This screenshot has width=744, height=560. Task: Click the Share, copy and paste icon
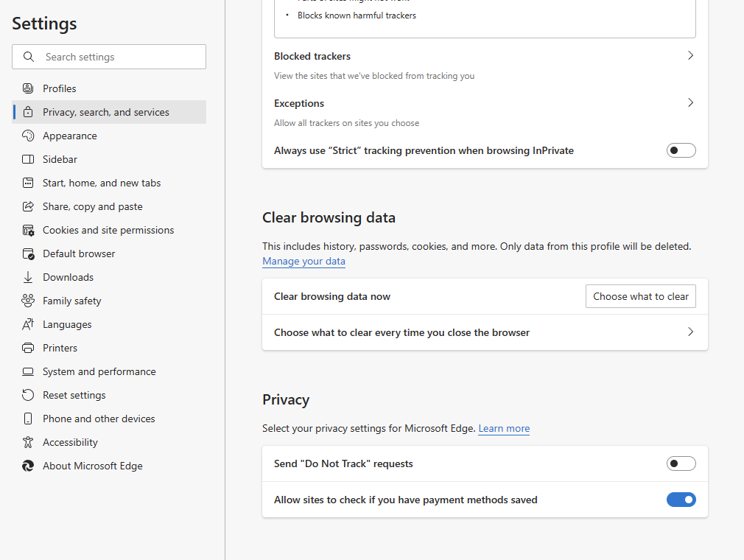point(28,206)
